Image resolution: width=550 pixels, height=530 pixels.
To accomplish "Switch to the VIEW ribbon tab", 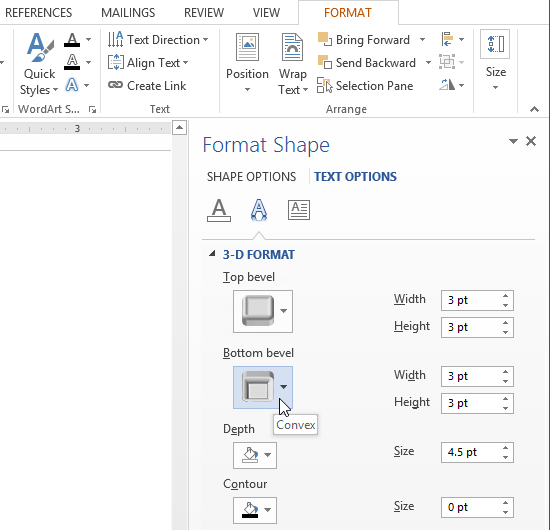I will [266, 13].
